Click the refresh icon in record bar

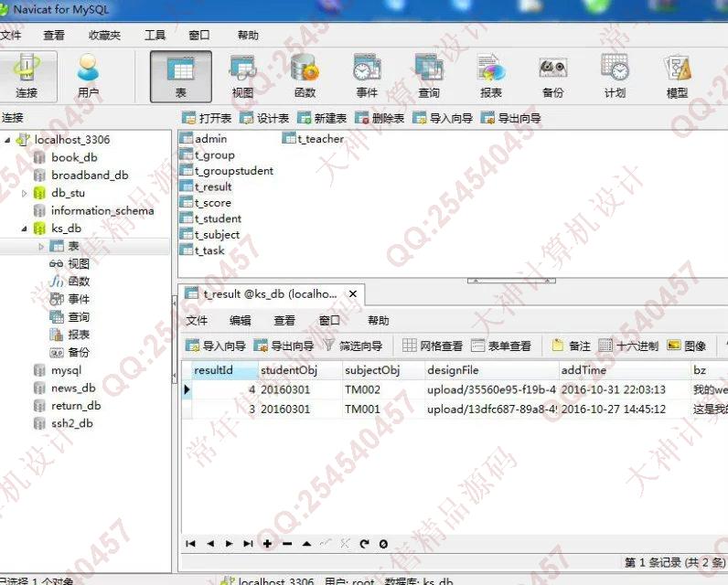(x=365, y=544)
